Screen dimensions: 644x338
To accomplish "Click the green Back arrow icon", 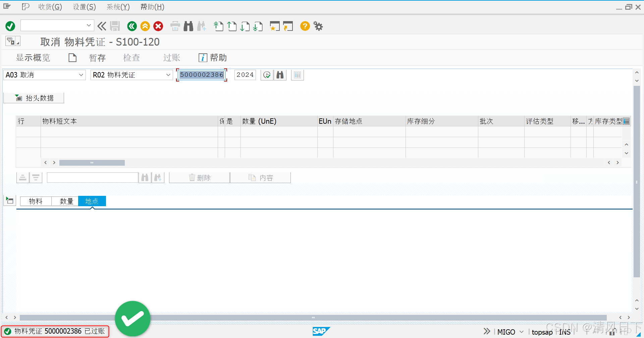I will [132, 26].
